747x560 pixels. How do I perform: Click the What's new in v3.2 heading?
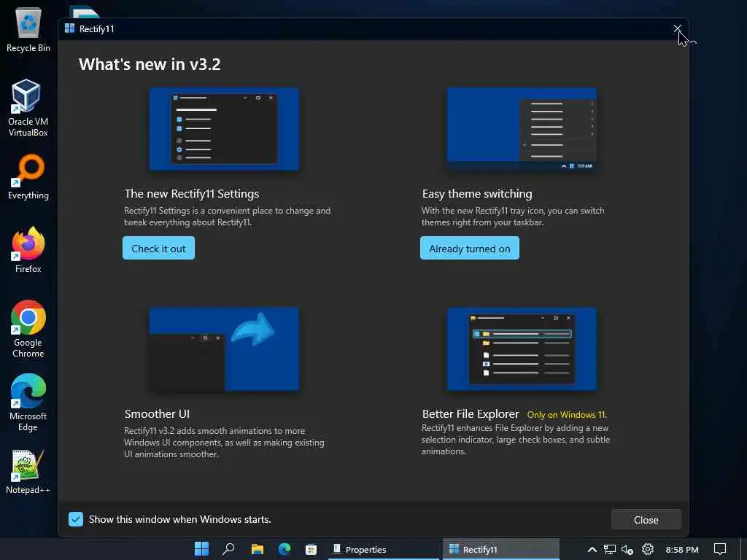[x=150, y=64]
